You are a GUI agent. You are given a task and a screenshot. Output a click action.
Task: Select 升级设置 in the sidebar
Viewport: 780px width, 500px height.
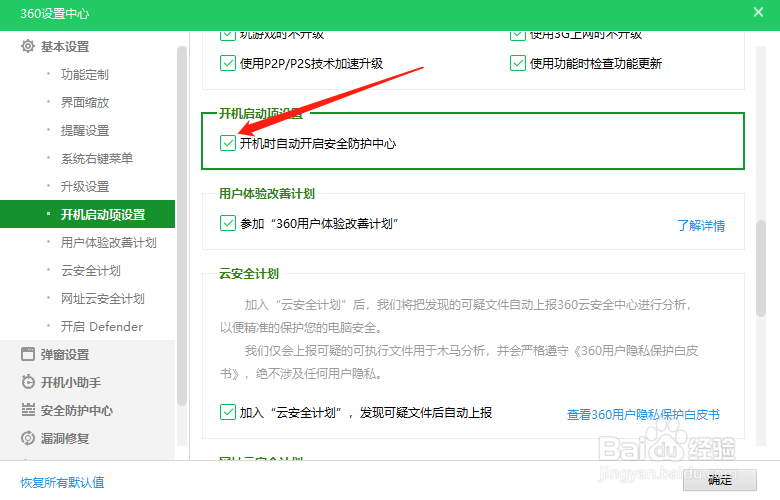point(85,187)
